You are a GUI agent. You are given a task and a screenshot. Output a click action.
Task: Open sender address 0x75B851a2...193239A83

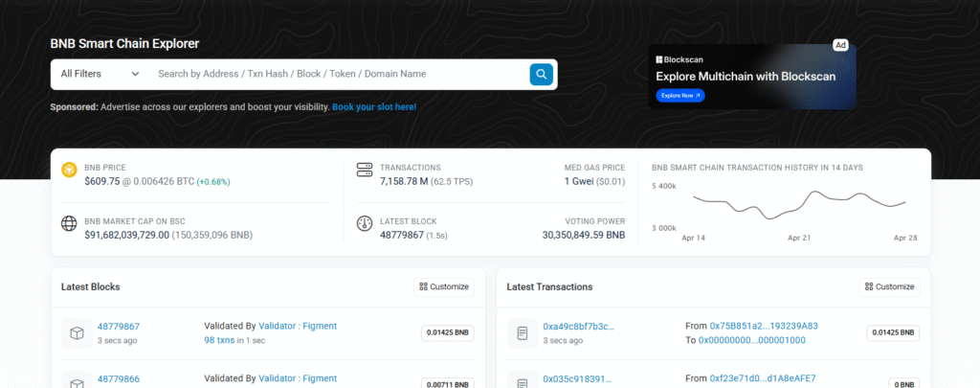pos(764,326)
